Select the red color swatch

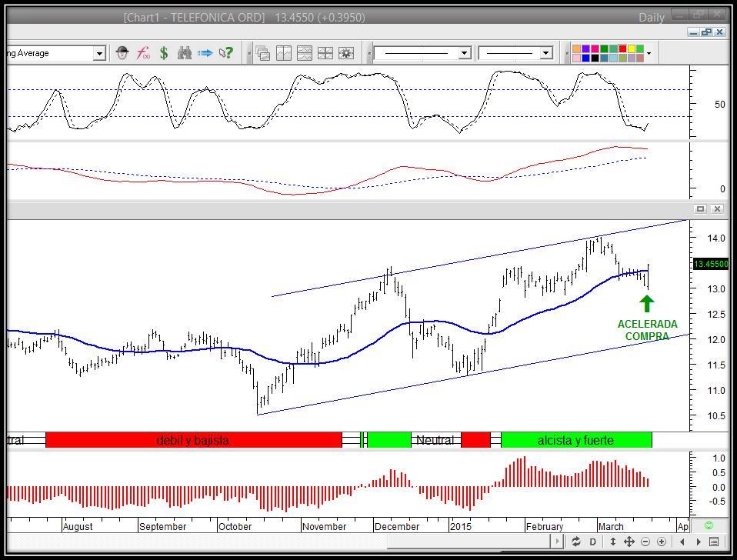[623, 49]
